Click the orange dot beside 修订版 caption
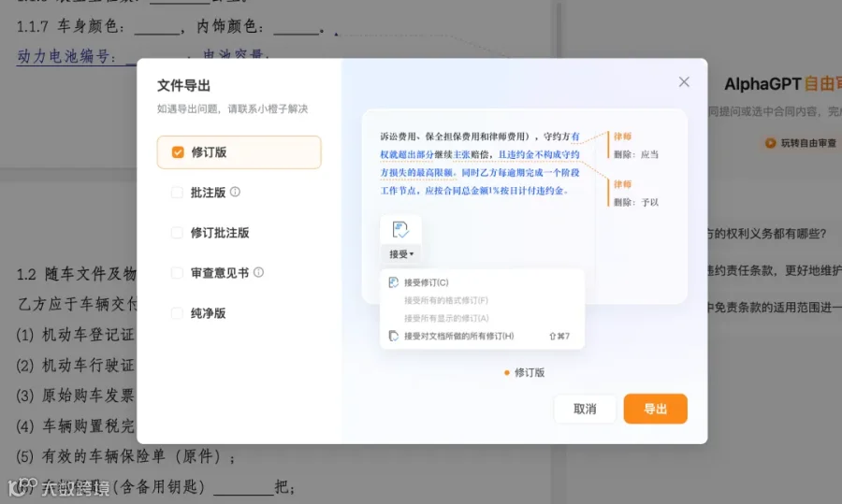The width and height of the screenshot is (842, 504). coord(506,372)
